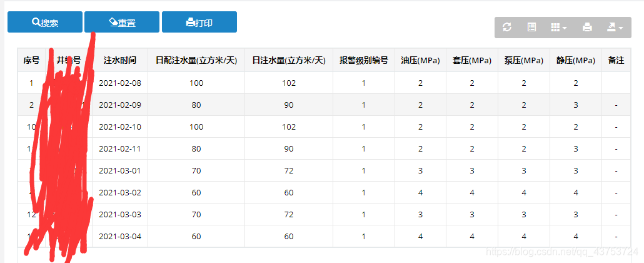Click 备注 dash in 2021-02-09 row
644x263 pixels.
616,105
